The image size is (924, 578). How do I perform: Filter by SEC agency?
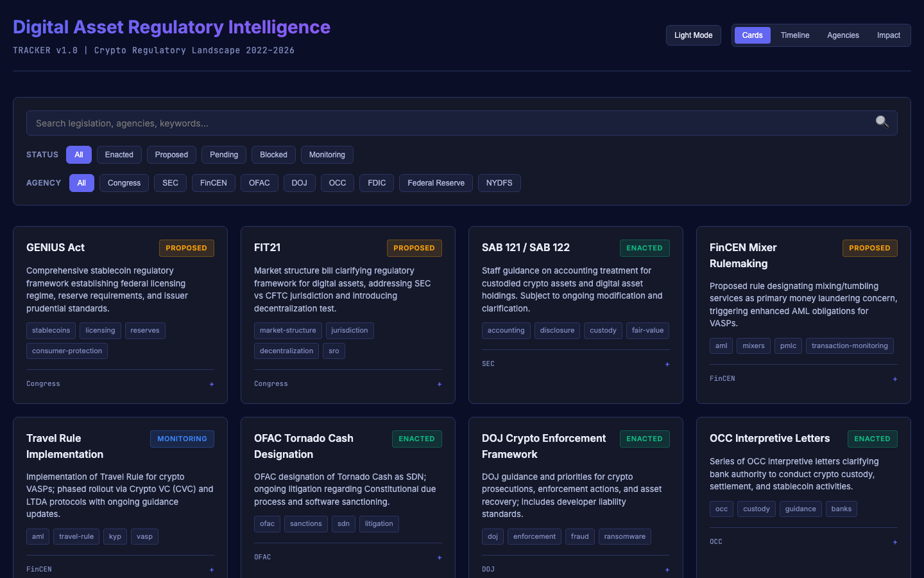[170, 183]
